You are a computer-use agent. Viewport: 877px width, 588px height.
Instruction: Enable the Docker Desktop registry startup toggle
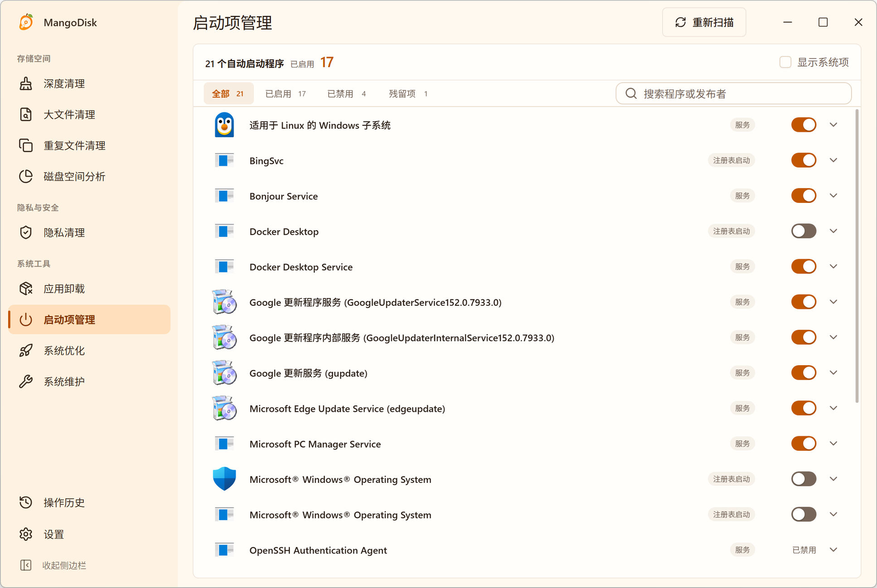pyautogui.click(x=804, y=231)
